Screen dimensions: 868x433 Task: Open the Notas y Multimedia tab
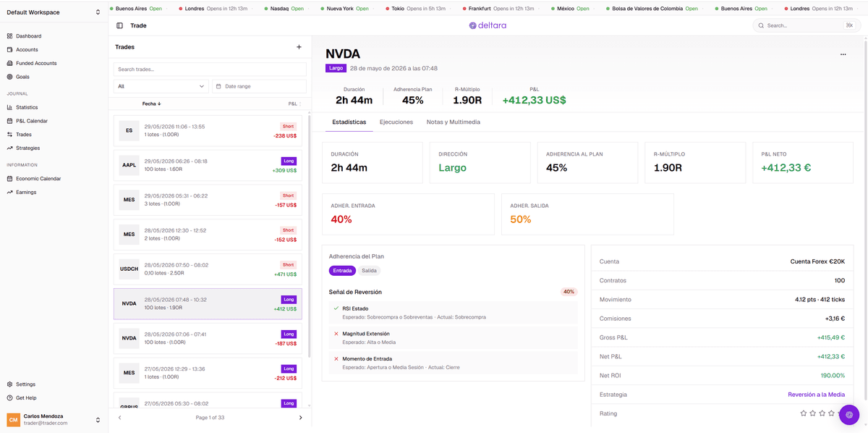point(454,122)
